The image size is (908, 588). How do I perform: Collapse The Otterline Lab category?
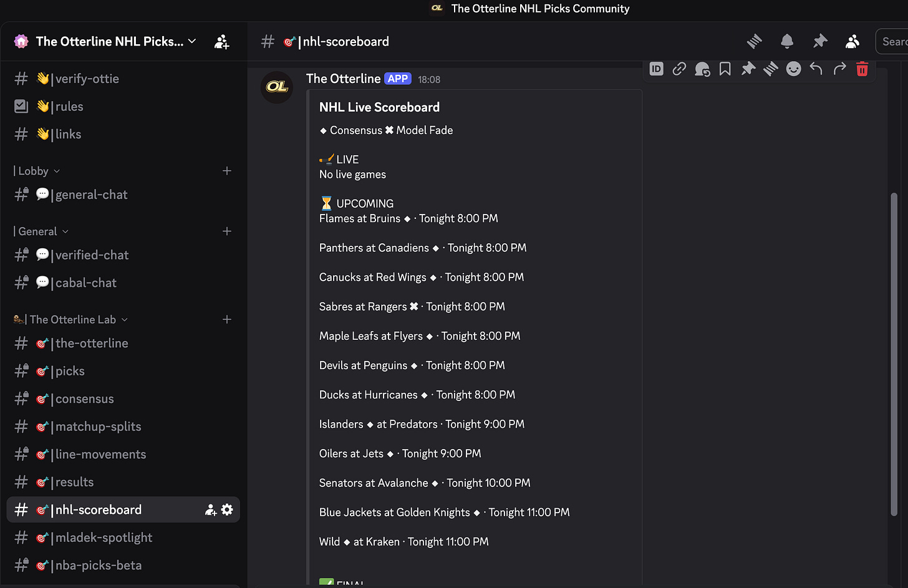[x=70, y=319]
